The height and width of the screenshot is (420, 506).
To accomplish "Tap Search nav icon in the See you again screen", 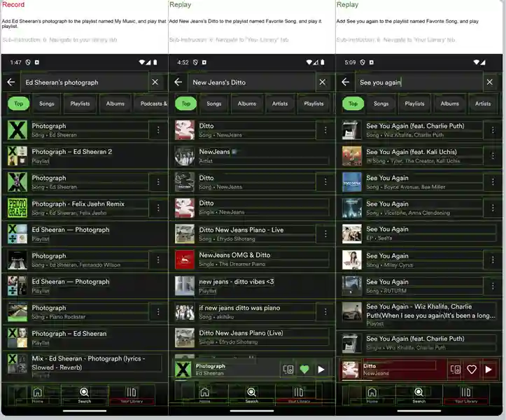I will coord(419,395).
